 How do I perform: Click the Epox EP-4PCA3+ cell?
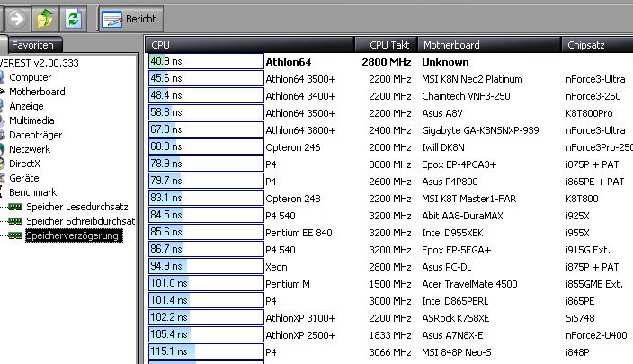pyautogui.click(x=459, y=164)
